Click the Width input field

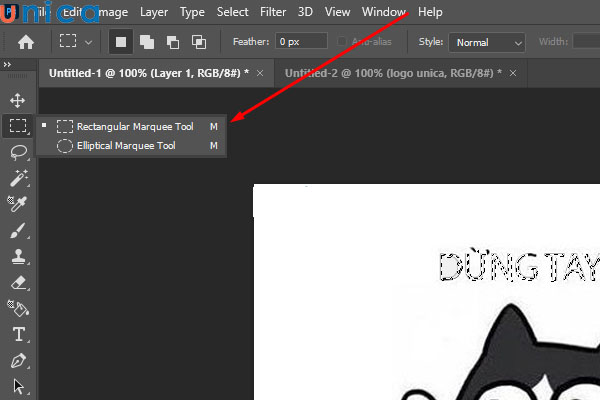(x=586, y=41)
